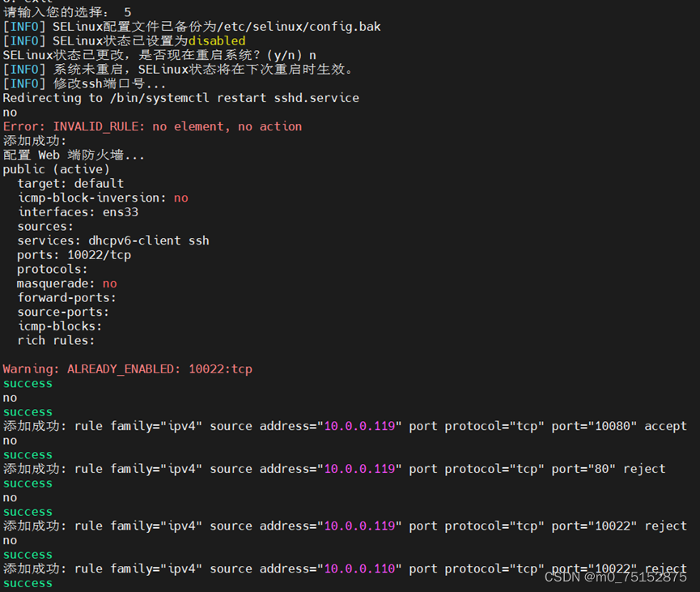Click the SELinux reboot prompt (y/n) line

pos(159,55)
